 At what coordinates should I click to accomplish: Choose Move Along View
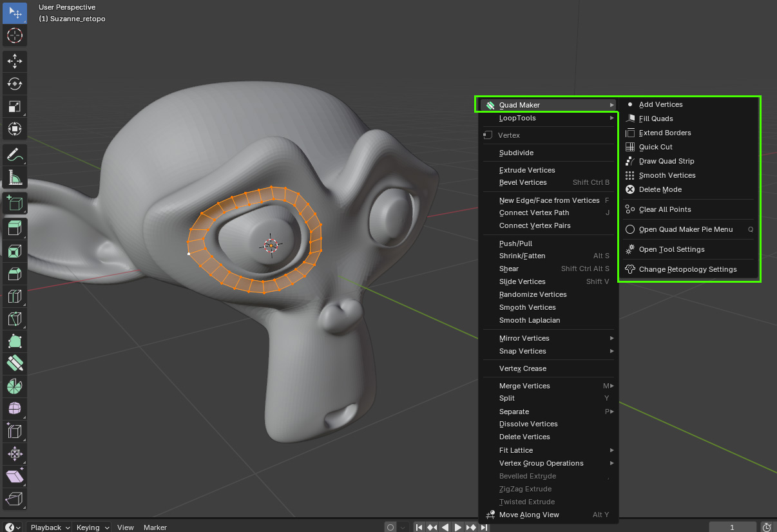pos(548,515)
